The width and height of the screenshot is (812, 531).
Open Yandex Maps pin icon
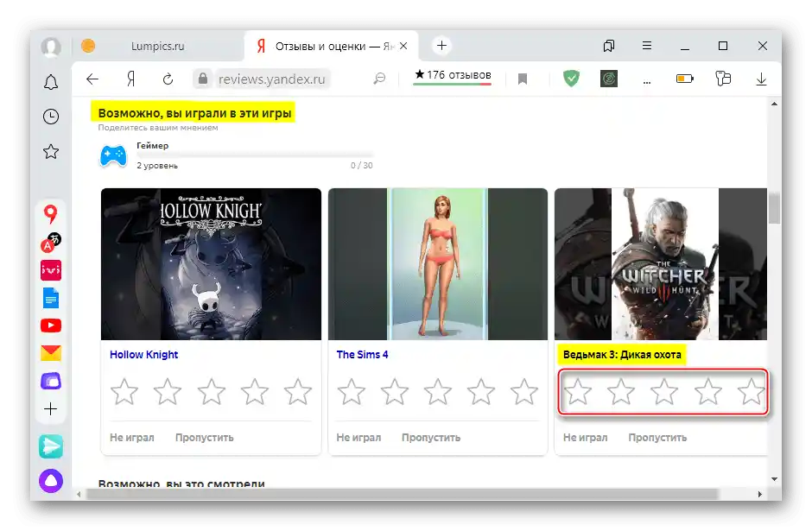click(50, 214)
